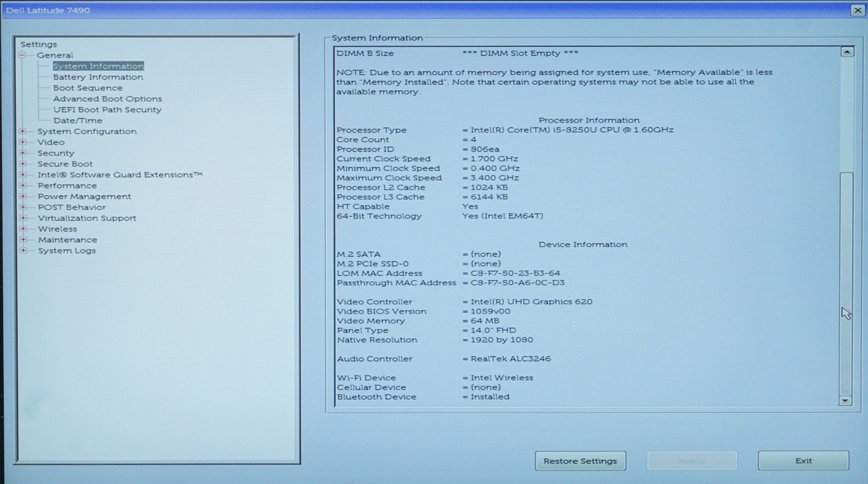868x484 pixels.
Task: Select the Power Management label
Action: pyautogui.click(x=84, y=197)
